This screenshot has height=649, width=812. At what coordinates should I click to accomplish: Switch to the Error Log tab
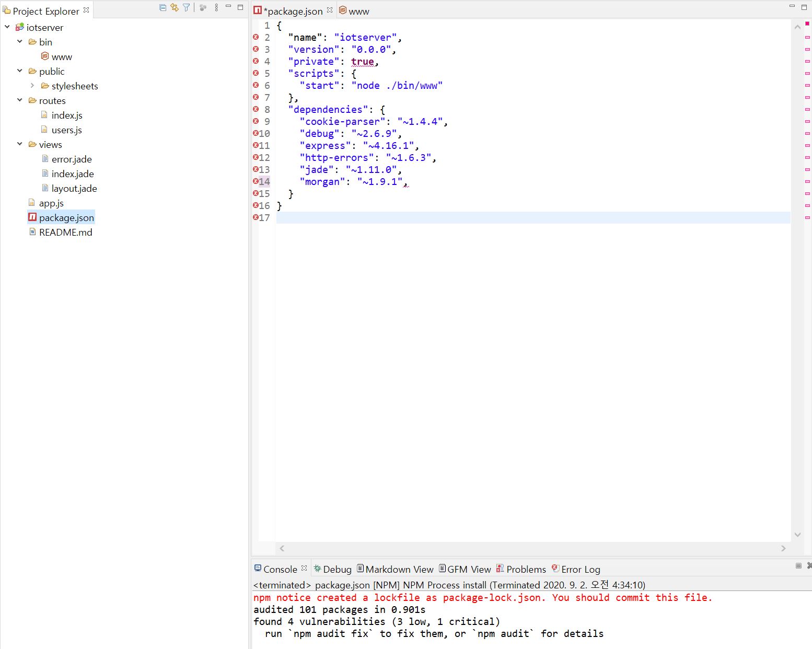[576, 569]
